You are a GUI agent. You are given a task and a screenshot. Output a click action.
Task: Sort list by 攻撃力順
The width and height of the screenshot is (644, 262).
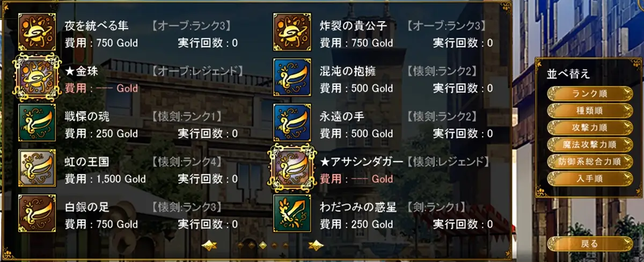[590, 127]
